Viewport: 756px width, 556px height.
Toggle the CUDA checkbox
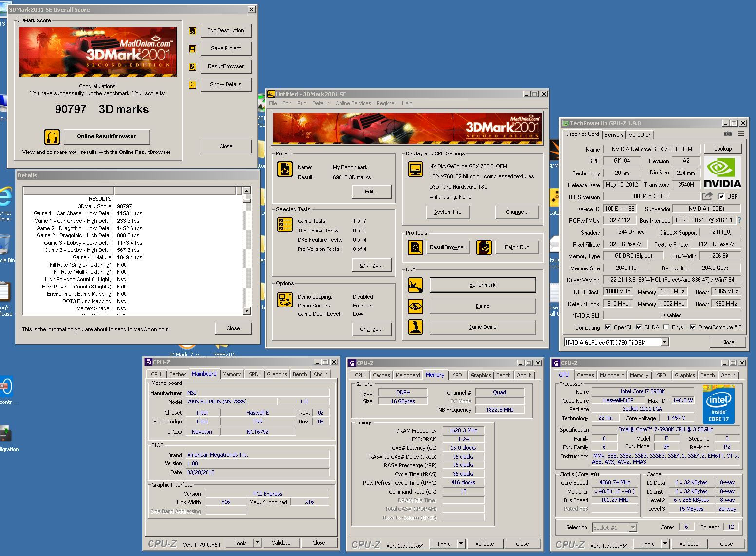639,327
